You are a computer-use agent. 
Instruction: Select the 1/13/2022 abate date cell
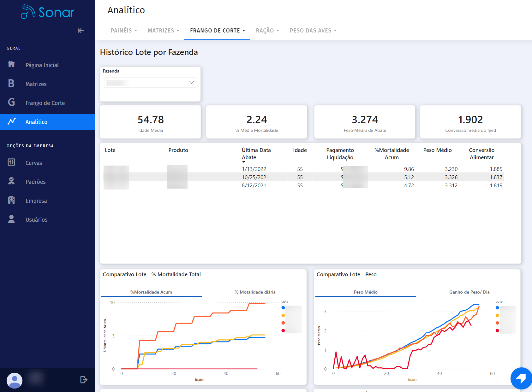254,169
